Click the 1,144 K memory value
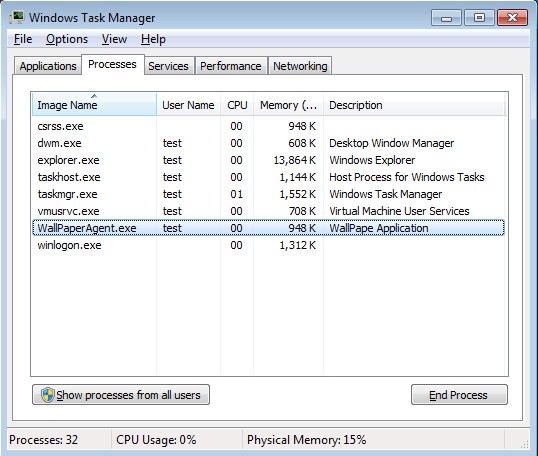 [297, 177]
